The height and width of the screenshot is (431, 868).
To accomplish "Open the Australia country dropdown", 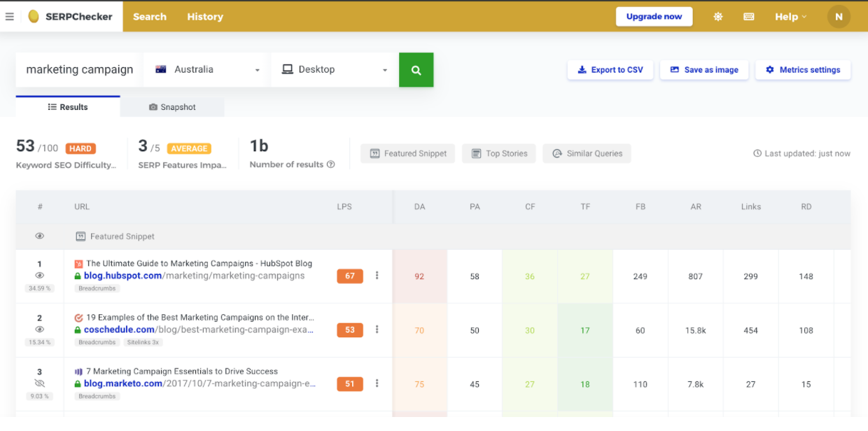I will [x=206, y=70].
